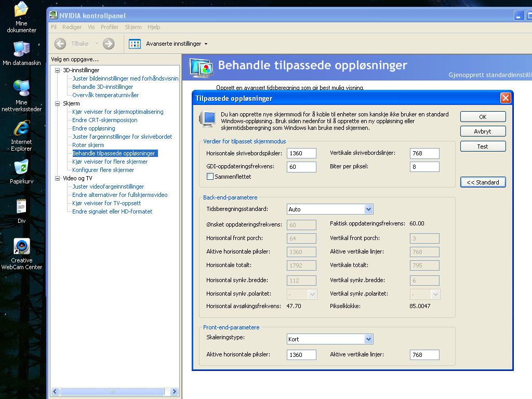Screen dimensions: 532x399
Task: Click the Vertikale skrivebordslinjer field
Action: tap(424, 153)
